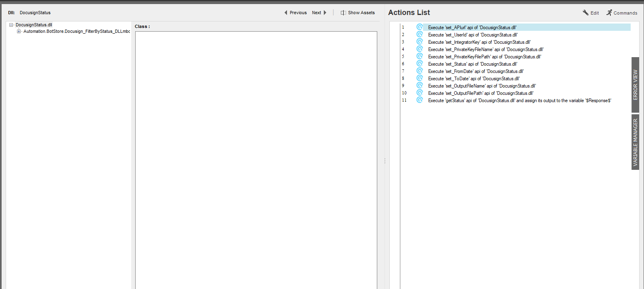Viewport: 644px width, 289px height.
Task: Click the Previous button label
Action: pyautogui.click(x=298, y=13)
